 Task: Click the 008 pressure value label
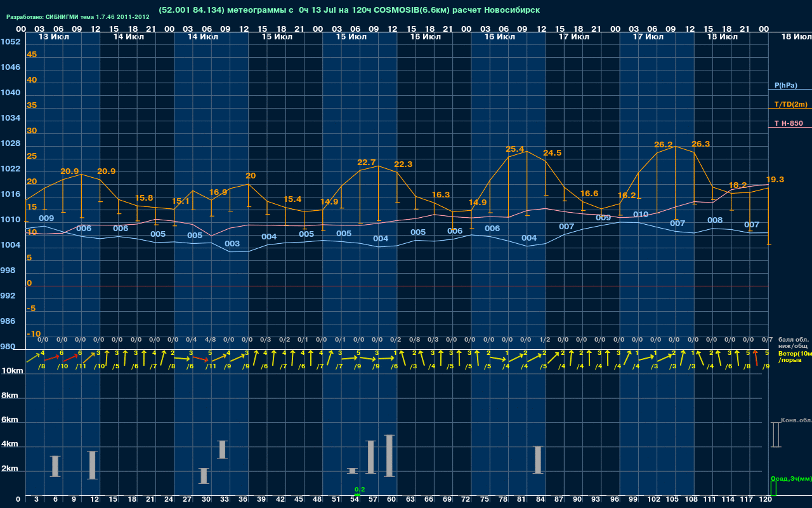[x=715, y=220]
